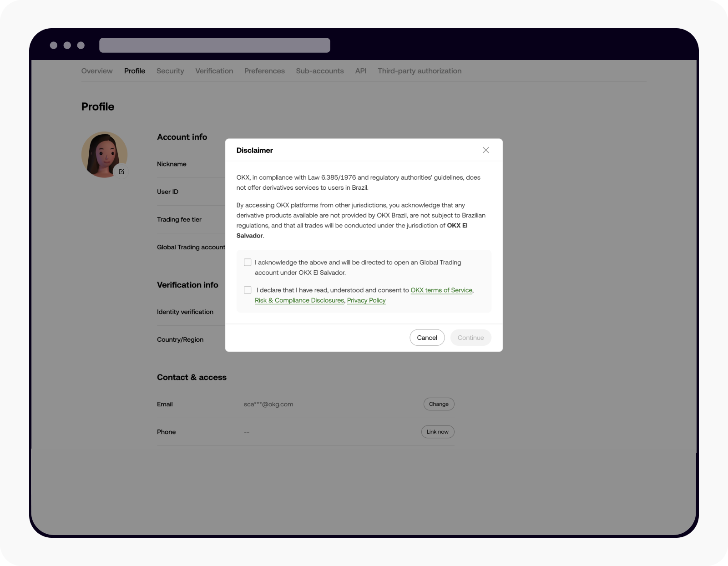Go to the Preferences tab
Screen dimensions: 728x566
tap(264, 71)
